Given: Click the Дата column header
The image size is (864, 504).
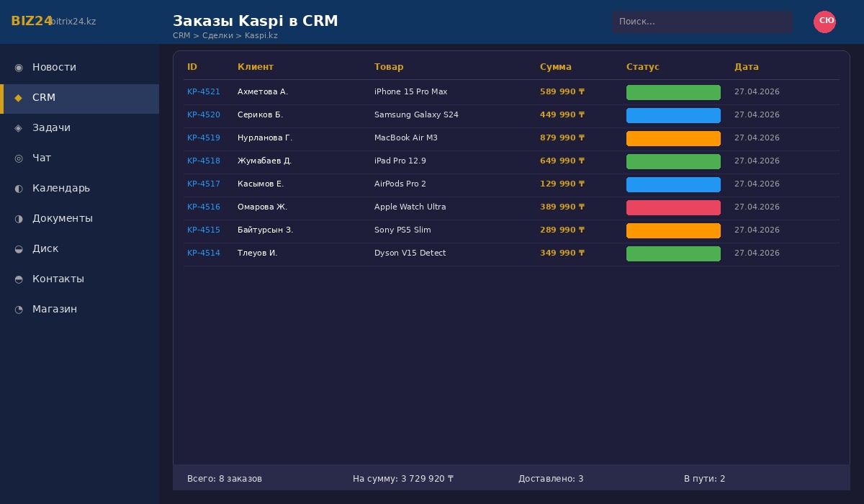Looking at the screenshot, I should 746,67.
